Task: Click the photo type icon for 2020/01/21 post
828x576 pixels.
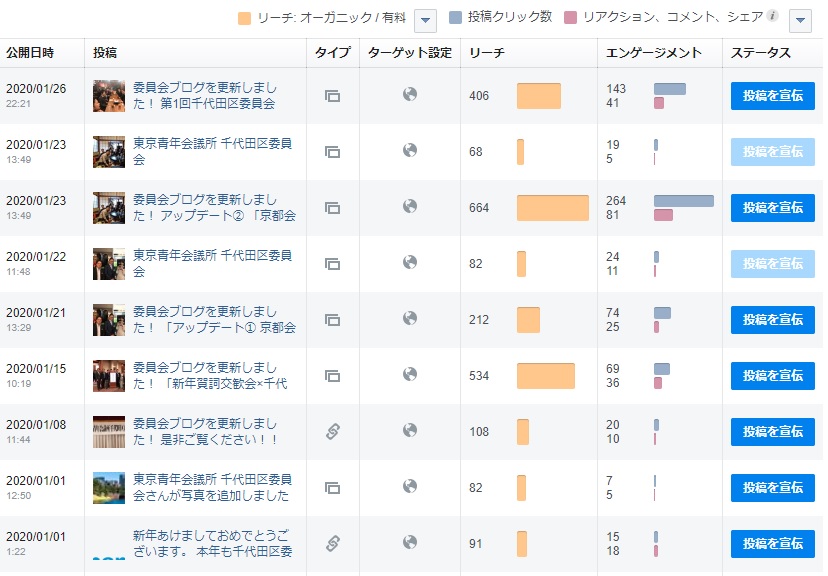Action: point(332,320)
